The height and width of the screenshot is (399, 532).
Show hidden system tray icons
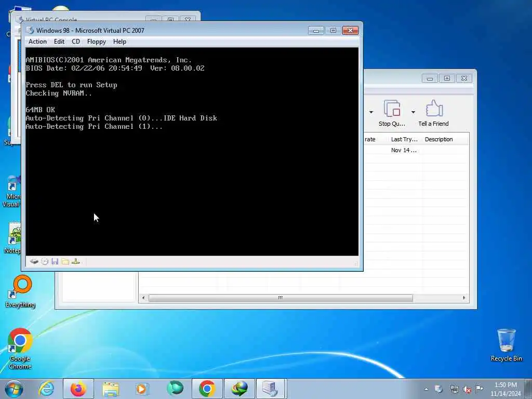(426, 389)
